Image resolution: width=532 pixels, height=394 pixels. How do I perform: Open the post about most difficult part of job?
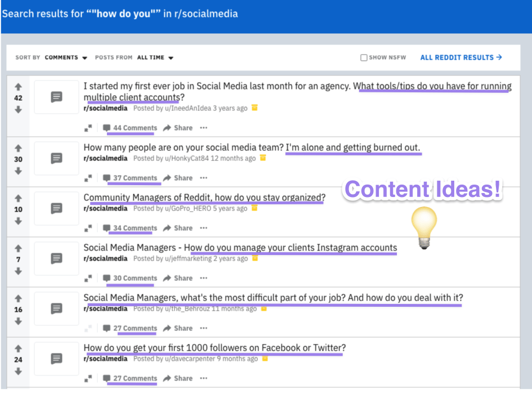click(272, 297)
